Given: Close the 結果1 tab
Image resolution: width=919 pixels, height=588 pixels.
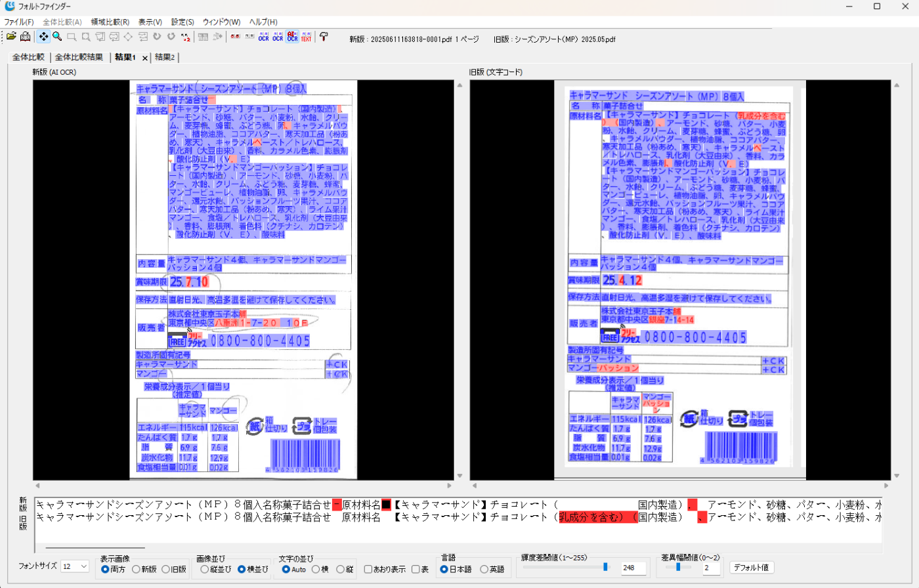Looking at the screenshot, I should [145, 58].
